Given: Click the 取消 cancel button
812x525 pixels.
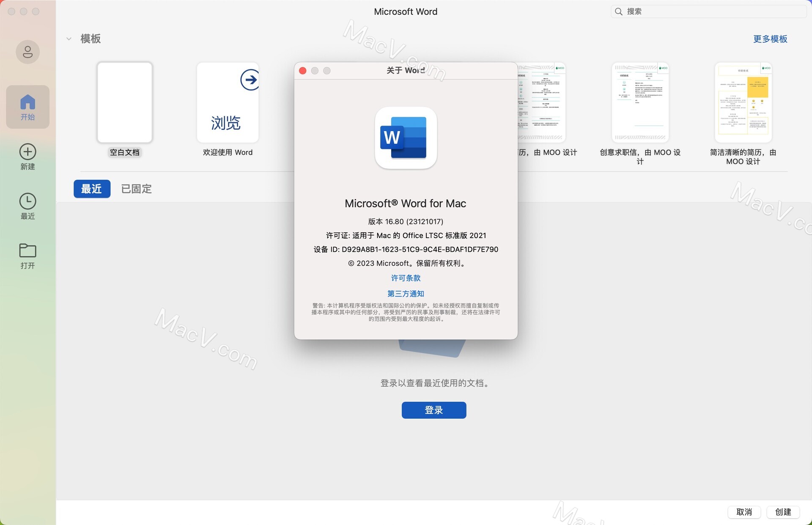Looking at the screenshot, I should click(744, 512).
